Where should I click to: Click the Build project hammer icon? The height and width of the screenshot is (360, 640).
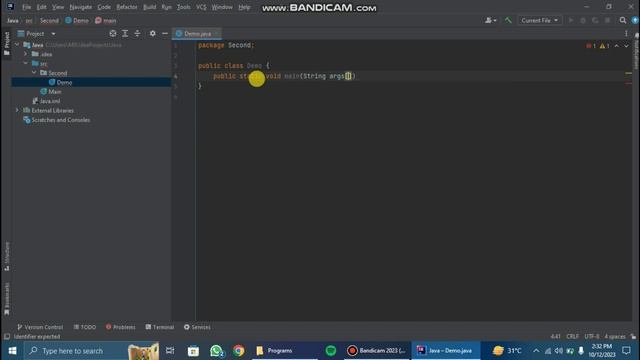[508, 20]
